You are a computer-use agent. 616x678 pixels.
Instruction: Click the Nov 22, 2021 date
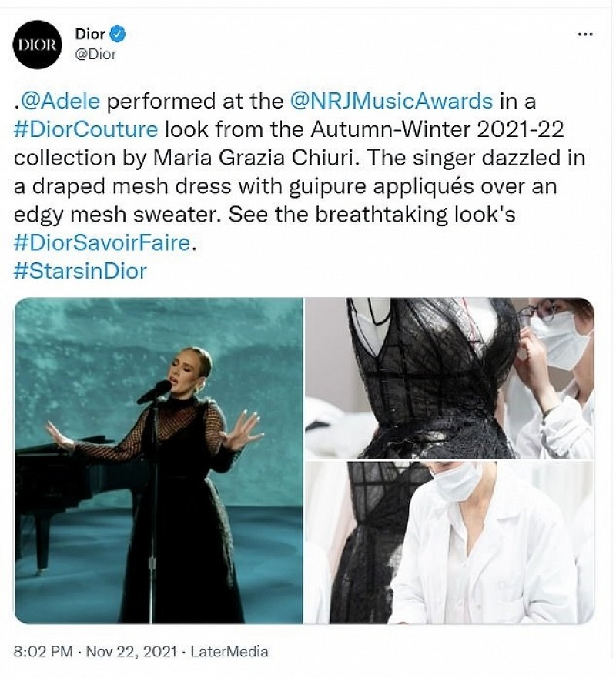pos(132,651)
